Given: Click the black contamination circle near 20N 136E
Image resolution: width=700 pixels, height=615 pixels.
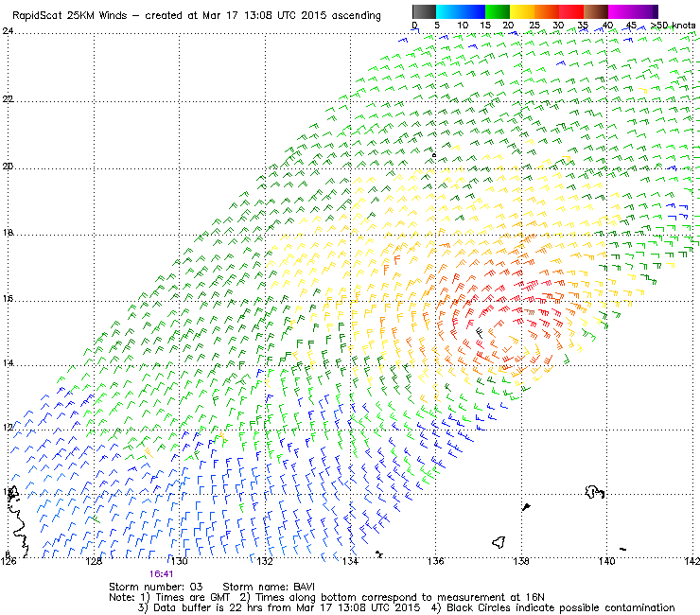Looking at the screenshot, I should 434,155.
